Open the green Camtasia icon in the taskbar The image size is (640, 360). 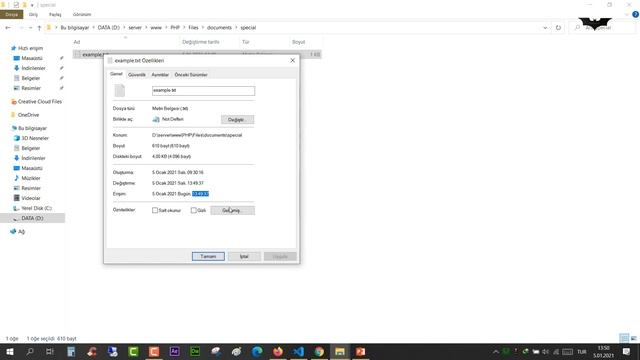(x=133, y=351)
